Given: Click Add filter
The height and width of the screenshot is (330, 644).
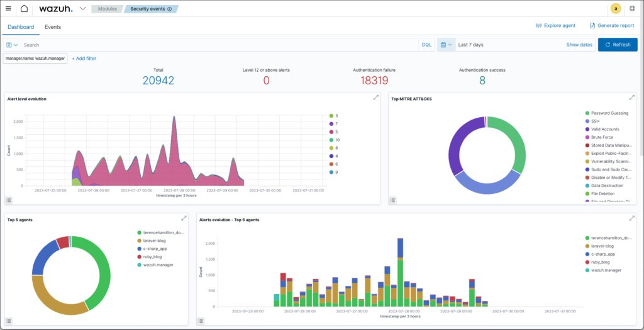Looking at the screenshot, I should point(84,59).
